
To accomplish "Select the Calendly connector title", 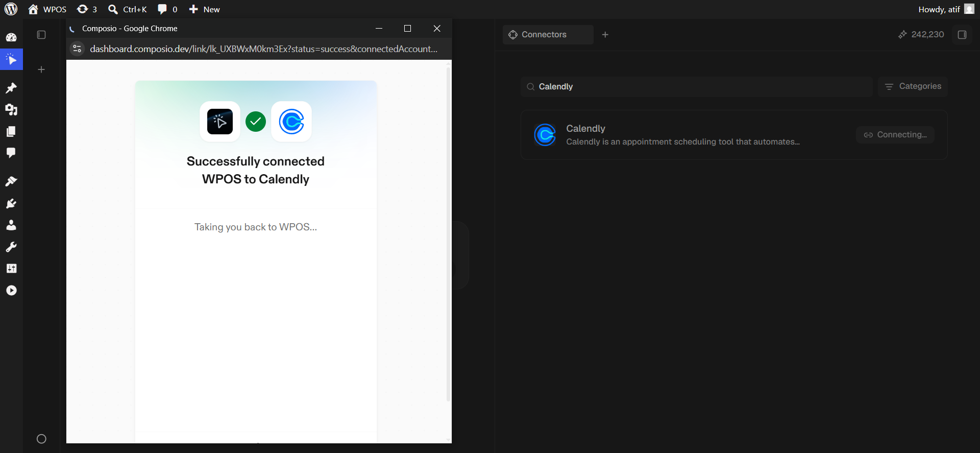I will coord(585,128).
